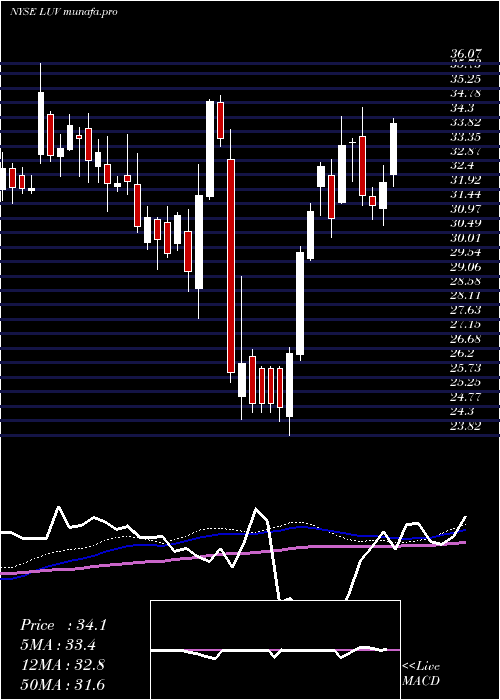
Task: Click the 35.25 price axis label
Action: click(466, 79)
